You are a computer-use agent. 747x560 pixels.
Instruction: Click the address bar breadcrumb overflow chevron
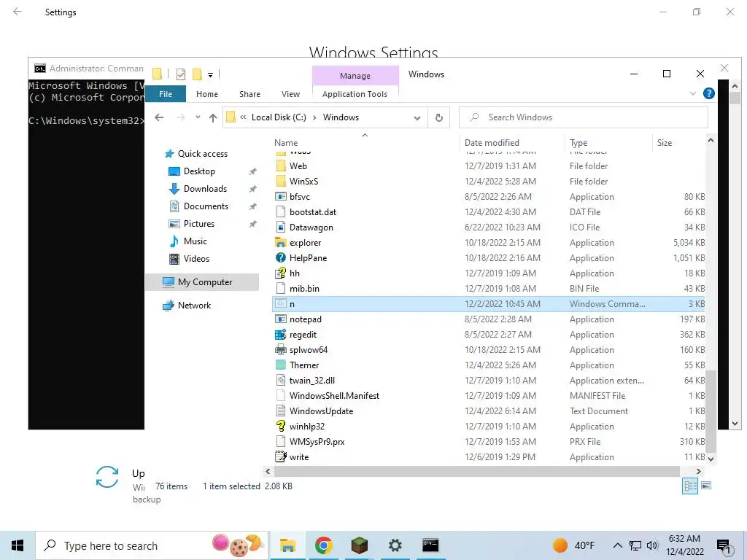click(x=243, y=117)
